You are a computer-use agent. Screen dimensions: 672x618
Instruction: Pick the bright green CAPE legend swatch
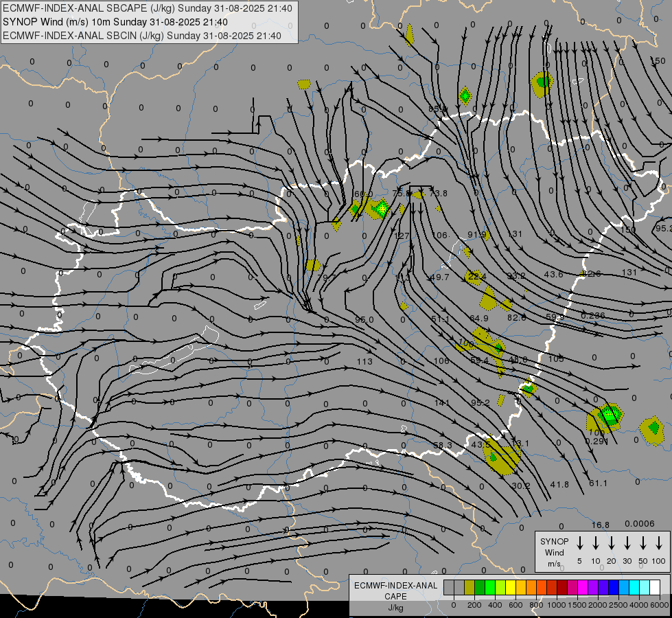pyautogui.click(x=490, y=587)
